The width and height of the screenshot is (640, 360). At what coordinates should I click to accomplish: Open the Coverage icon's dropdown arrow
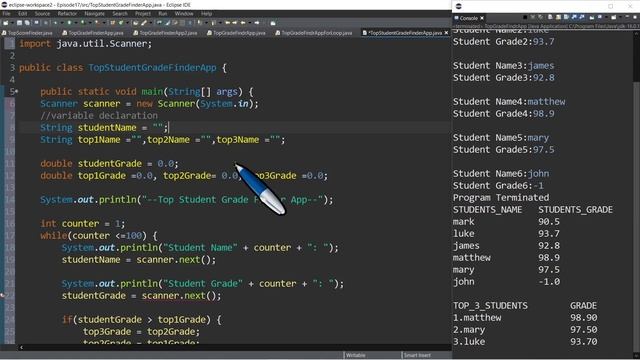coord(90,23)
